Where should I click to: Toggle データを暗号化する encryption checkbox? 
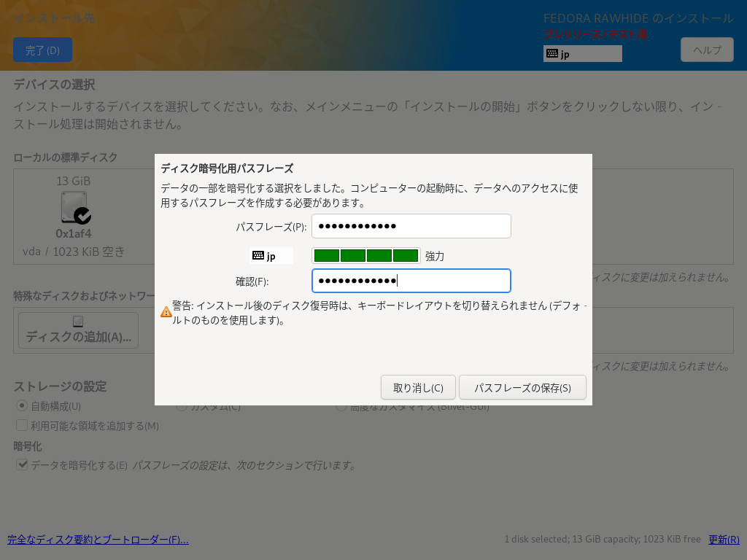(22, 464)
